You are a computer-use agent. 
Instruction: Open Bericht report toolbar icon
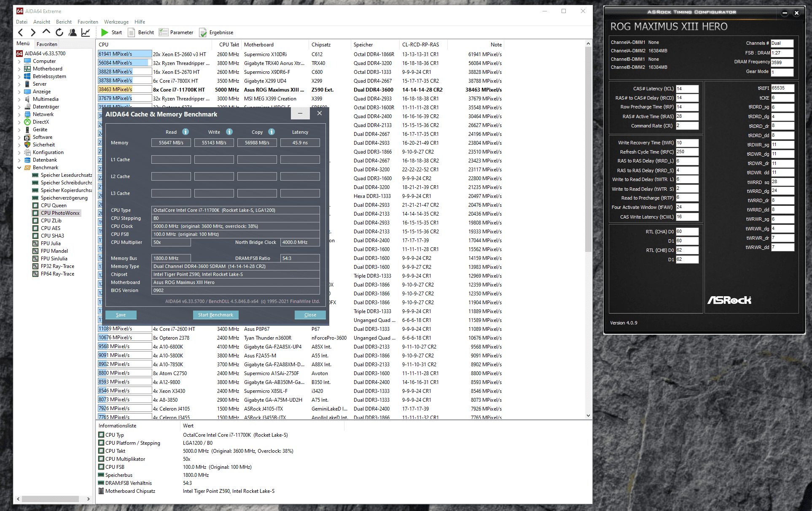click(x=132, y=32)
